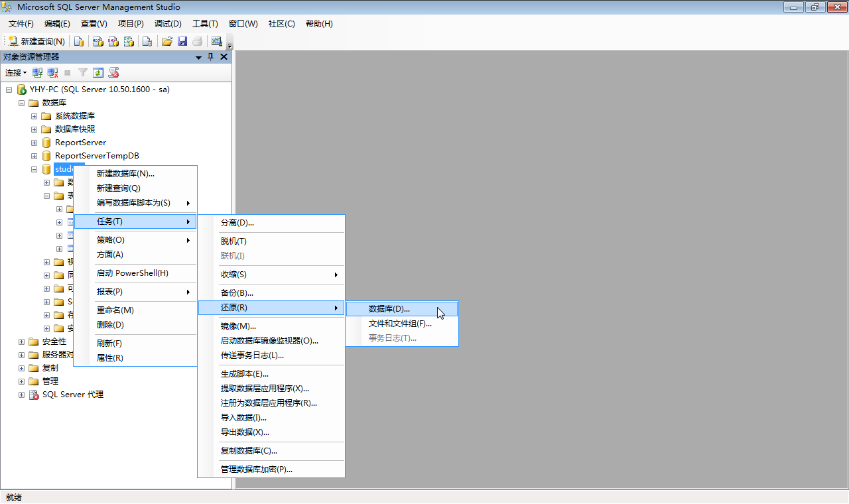Choose 导入数据(I)... menu entry
Image resolution: width=849 pixels, height=504 pixels.
(x=271, y=418)
